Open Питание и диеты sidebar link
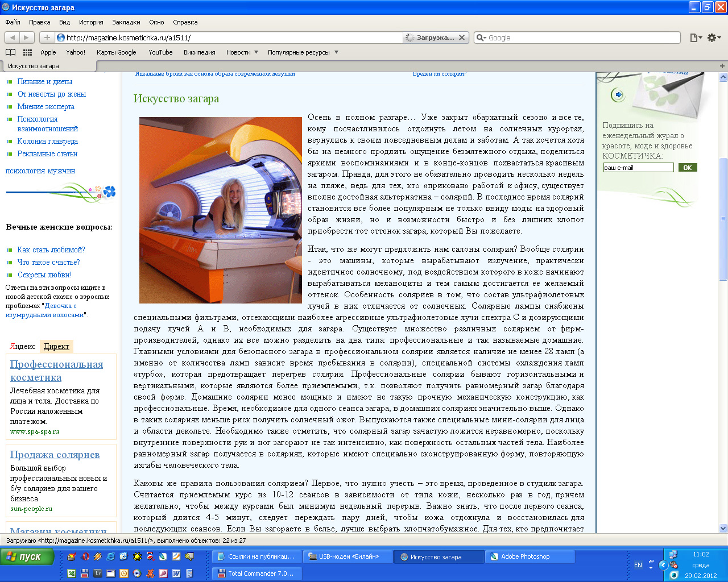The image size is (728, 582). pos(45,82)
